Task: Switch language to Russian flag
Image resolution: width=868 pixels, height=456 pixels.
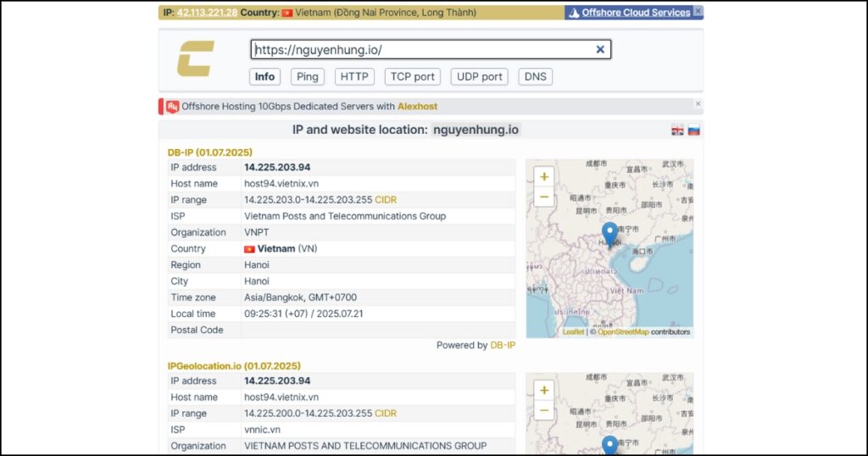Action: (x=693, y=131)
